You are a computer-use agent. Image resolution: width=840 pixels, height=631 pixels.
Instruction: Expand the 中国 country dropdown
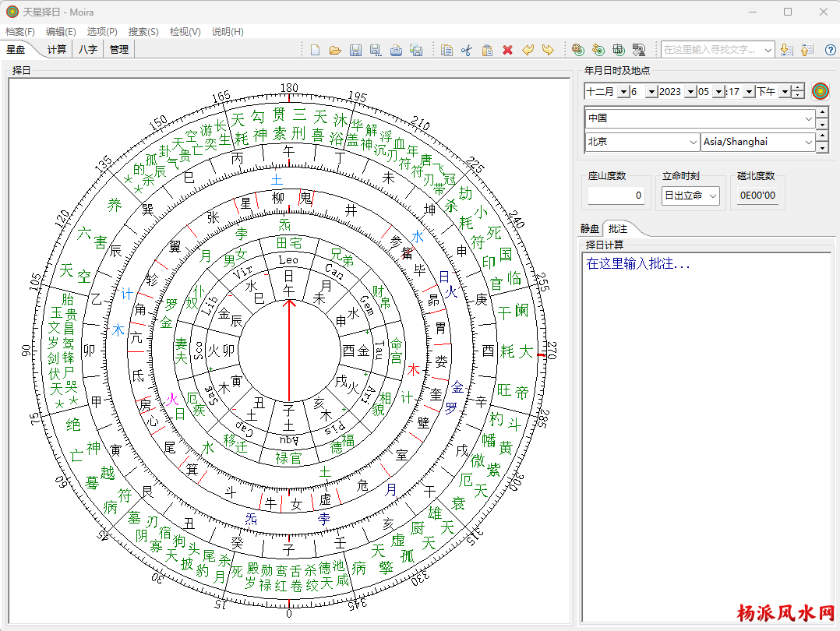click(808, 118)
